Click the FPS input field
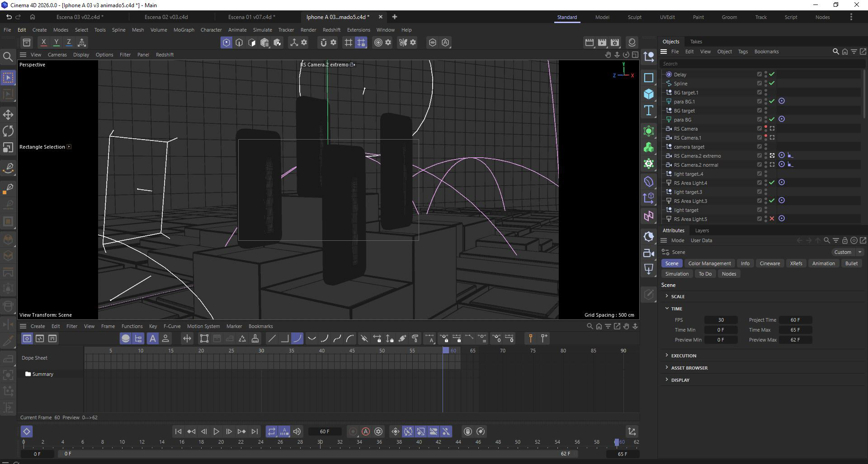 click(x=721, y=320)
